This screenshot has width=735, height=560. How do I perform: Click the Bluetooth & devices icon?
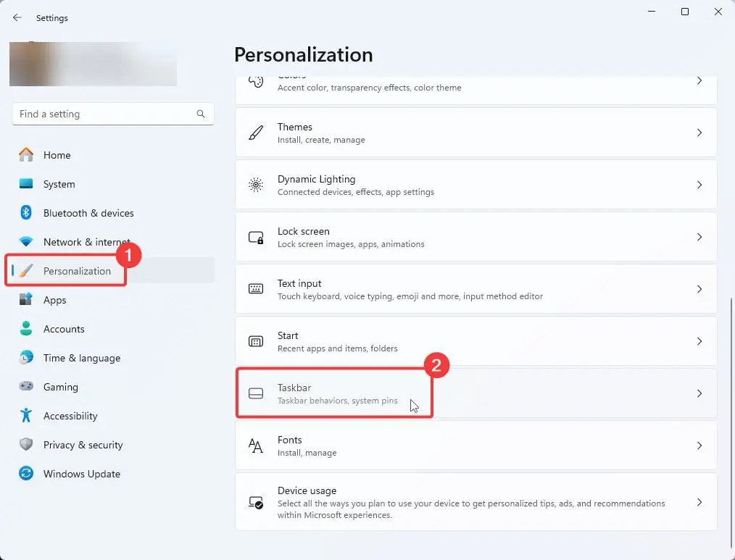pos(26,213)
